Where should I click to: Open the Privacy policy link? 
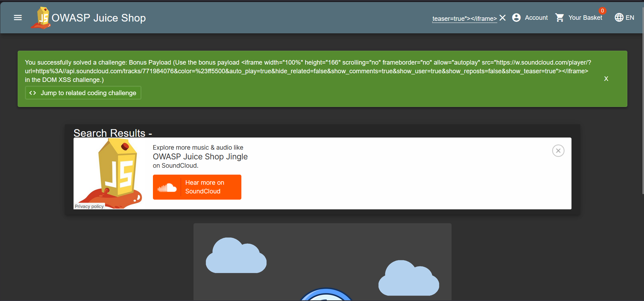(89, 206)
